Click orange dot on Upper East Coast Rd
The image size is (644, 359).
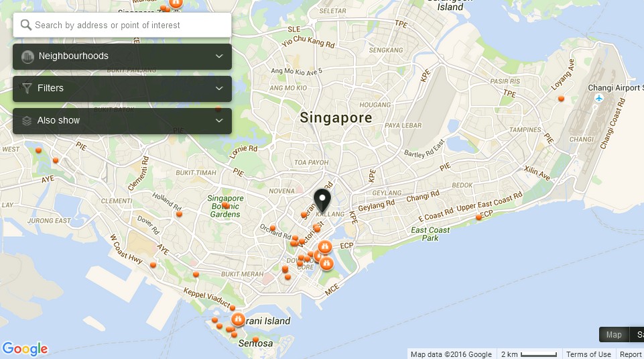(478, 217)
